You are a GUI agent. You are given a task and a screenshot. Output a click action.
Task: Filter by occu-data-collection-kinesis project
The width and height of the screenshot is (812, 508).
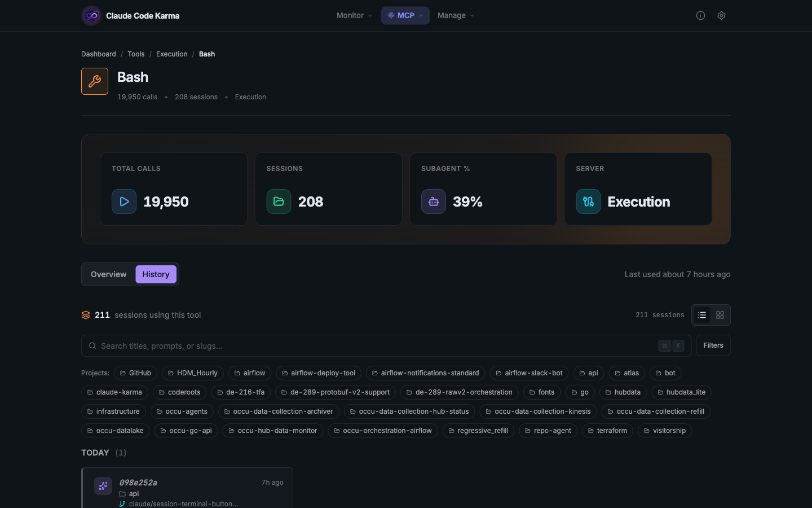[539, 411]
